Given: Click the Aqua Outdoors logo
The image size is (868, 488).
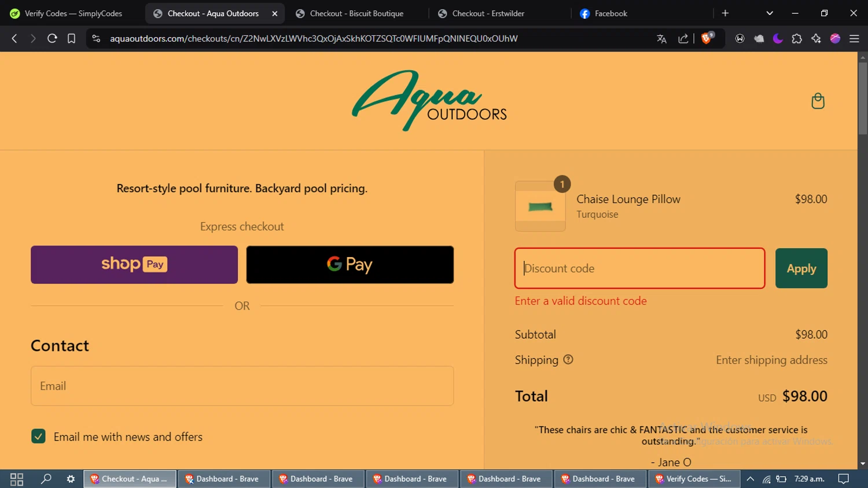Looking at the screenshot, I should [x=429, y=101].
